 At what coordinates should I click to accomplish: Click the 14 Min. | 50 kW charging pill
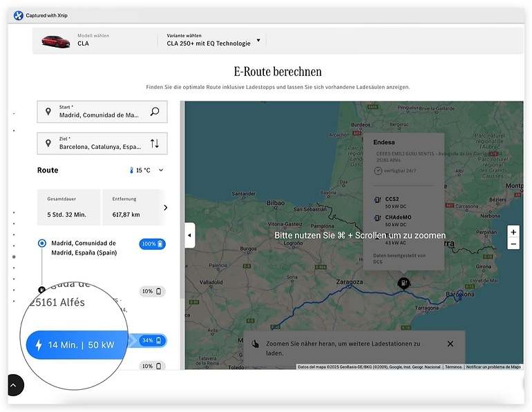(x=77, y=345)
